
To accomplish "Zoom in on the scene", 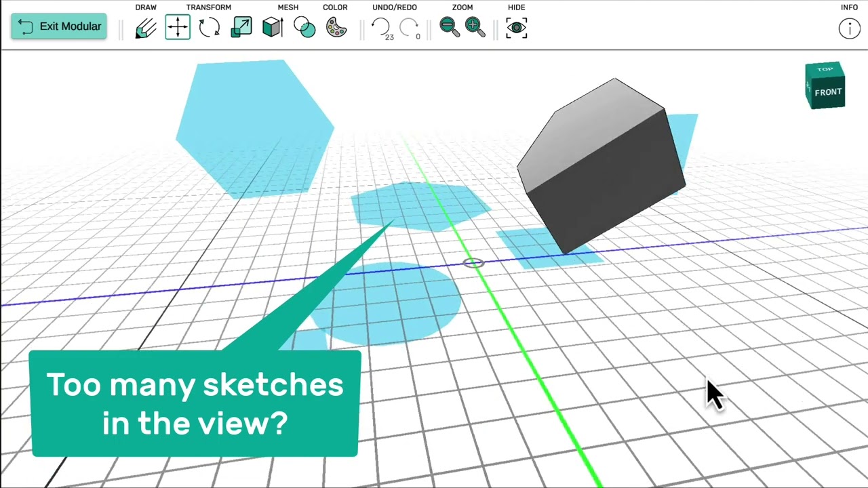I will 475,27.
